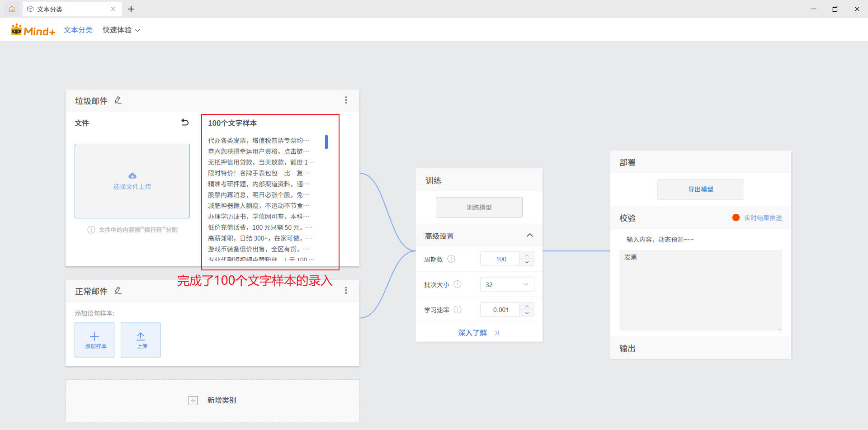Click the blue scrollbar in the sample list

pyautogui.click(x=326, y=142)
